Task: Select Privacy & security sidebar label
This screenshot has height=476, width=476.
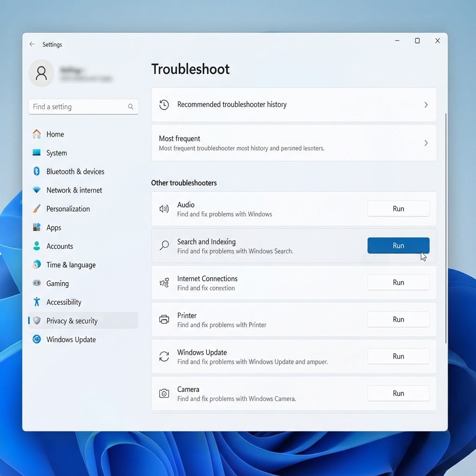Action: (x=72, y=321)
